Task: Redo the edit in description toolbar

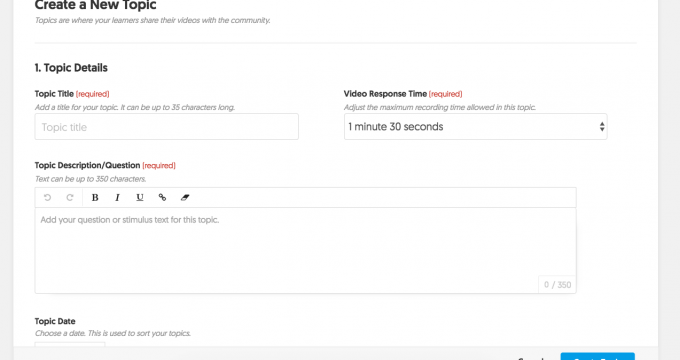Action: pos(70,197)
